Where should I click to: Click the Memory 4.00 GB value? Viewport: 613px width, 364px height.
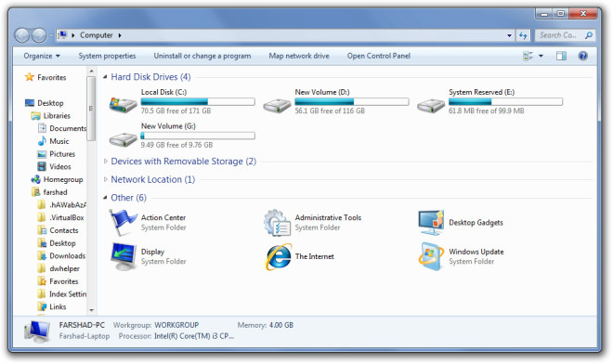[281, 325]
